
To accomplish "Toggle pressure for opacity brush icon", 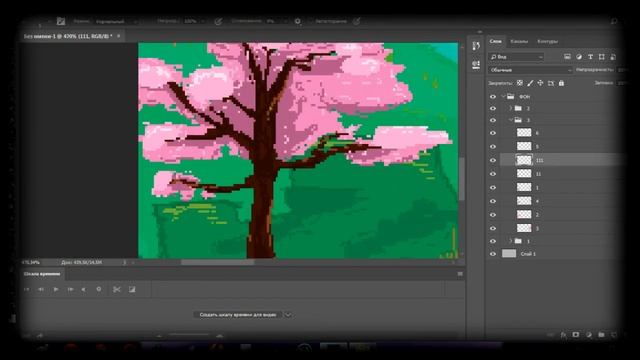I will pos(219,21).
